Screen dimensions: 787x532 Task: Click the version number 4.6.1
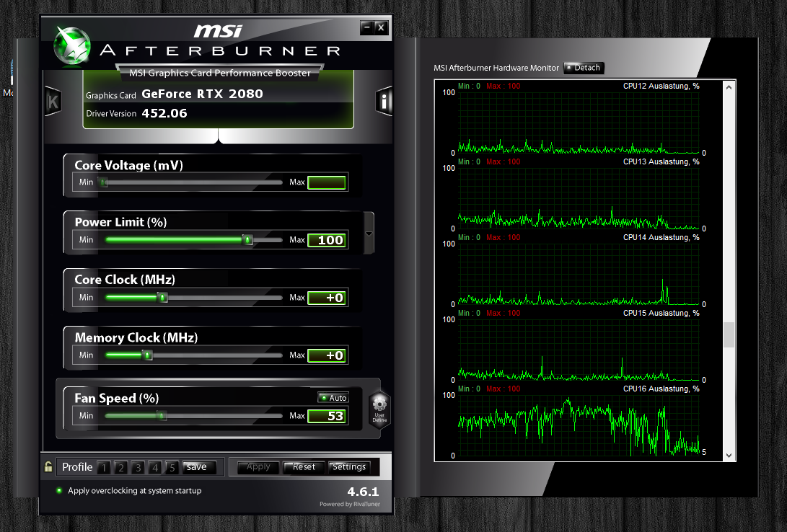tap(363, 492)
